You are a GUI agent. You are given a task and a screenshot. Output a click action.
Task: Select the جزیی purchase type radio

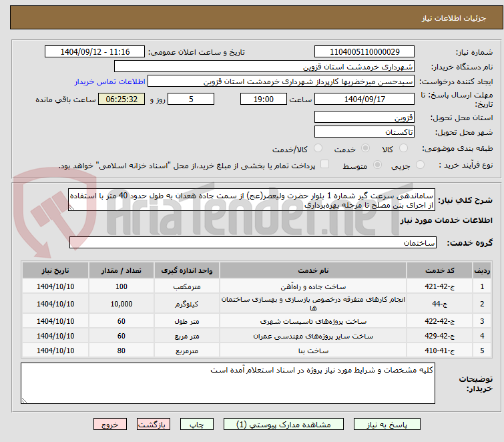420,165
